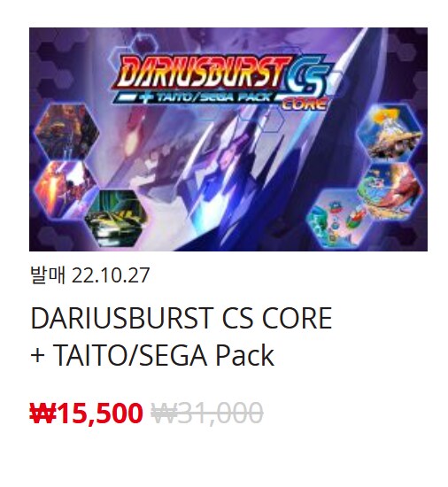Click the red DARIUSBURST logo lettering in banner
Viewport: 448px width, 487px height.
coord(203,73)
